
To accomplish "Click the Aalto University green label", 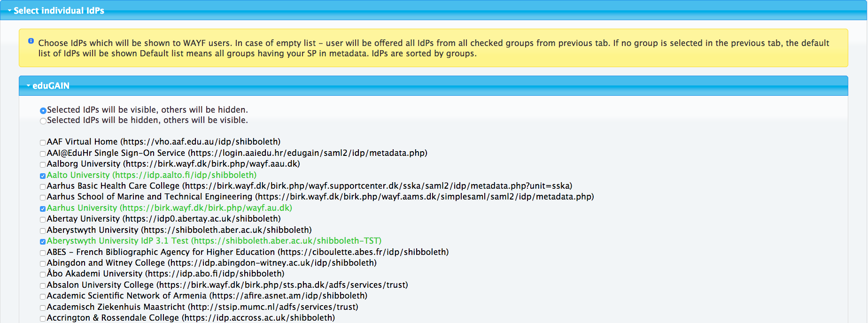I will click(151, 175).
